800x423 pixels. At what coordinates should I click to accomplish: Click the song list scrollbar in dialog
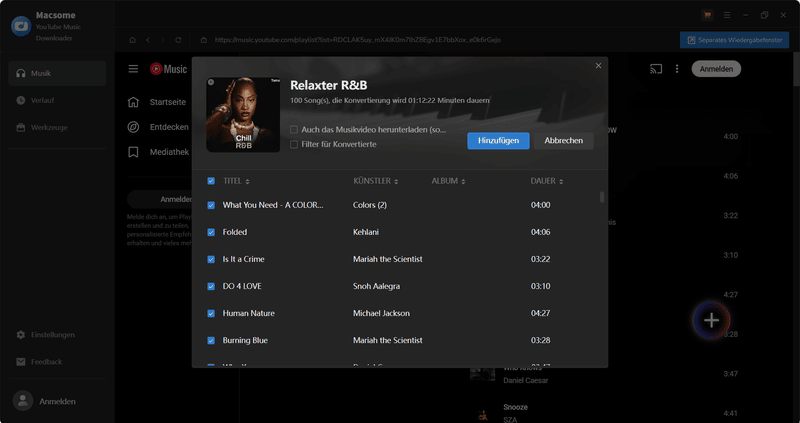[602, 197]
